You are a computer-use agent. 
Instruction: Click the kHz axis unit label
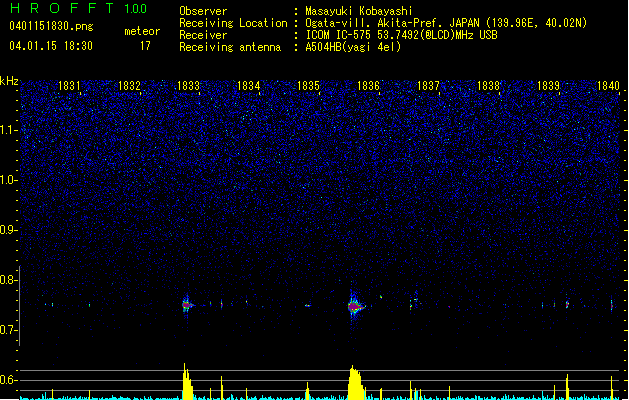[9, 81]
